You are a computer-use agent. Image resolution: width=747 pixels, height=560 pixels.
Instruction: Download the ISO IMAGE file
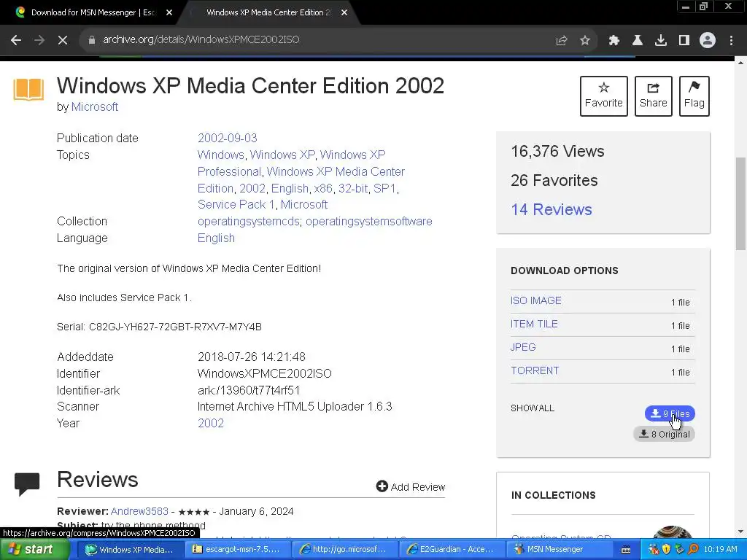(536, 301)
